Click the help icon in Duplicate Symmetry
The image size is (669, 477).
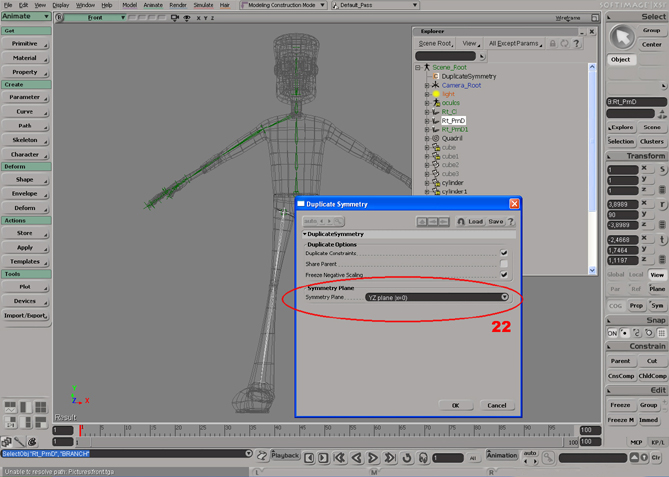[x=511, y=222]
